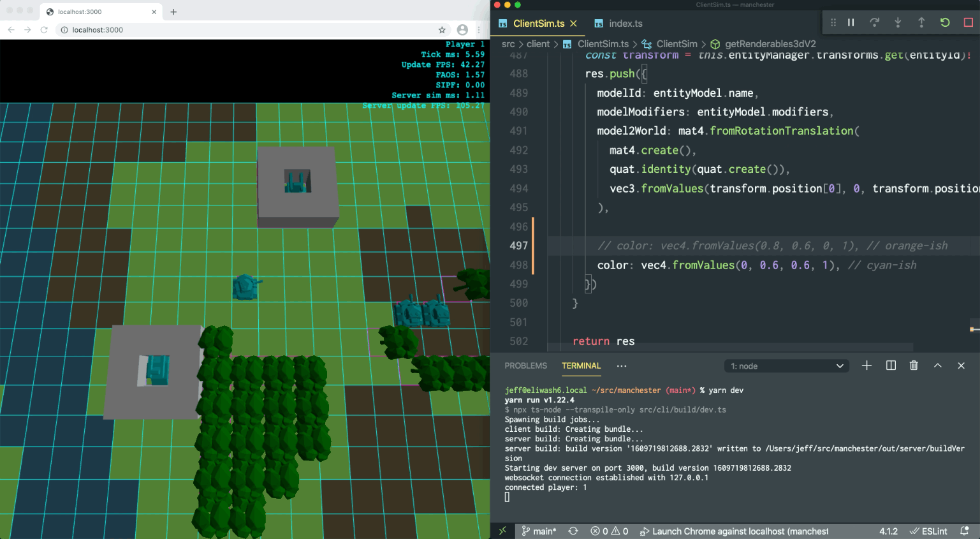The image size is (980, 539).
Task: Kill the terminal with the trash icon
Action: (x=914, y=365)
